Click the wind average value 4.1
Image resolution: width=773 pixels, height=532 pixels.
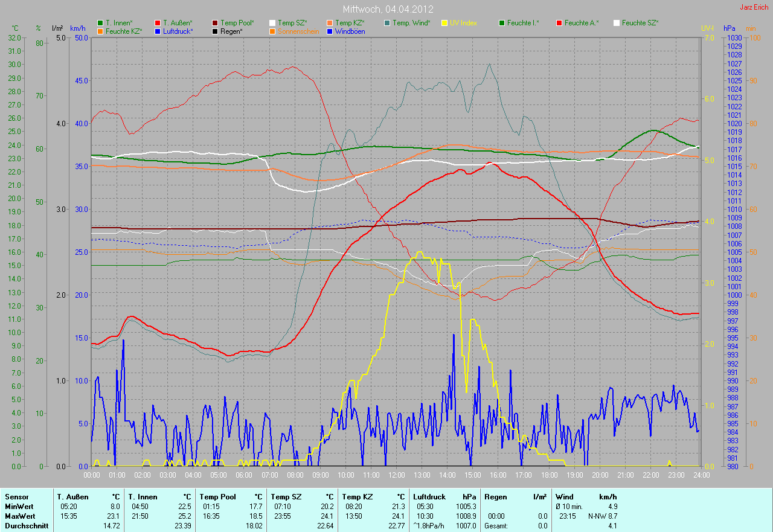coord(612,526)
